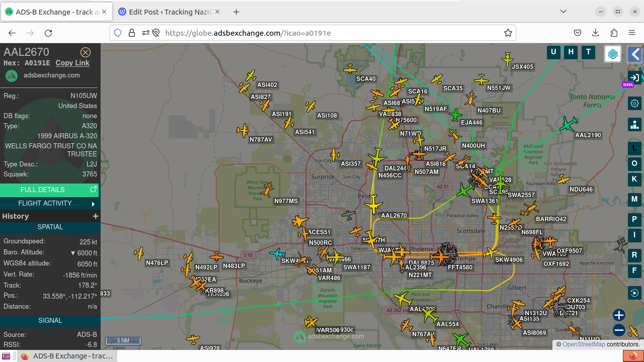This screenshot has height=362, width=644.
Task: Select the AAL2670 aircraft on the map
Action: (x=373, y=205)
